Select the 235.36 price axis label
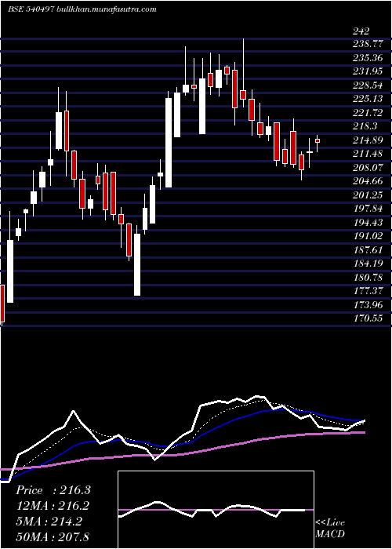The height and width of the screenshot is (549, 392). (x=368, y=59)
